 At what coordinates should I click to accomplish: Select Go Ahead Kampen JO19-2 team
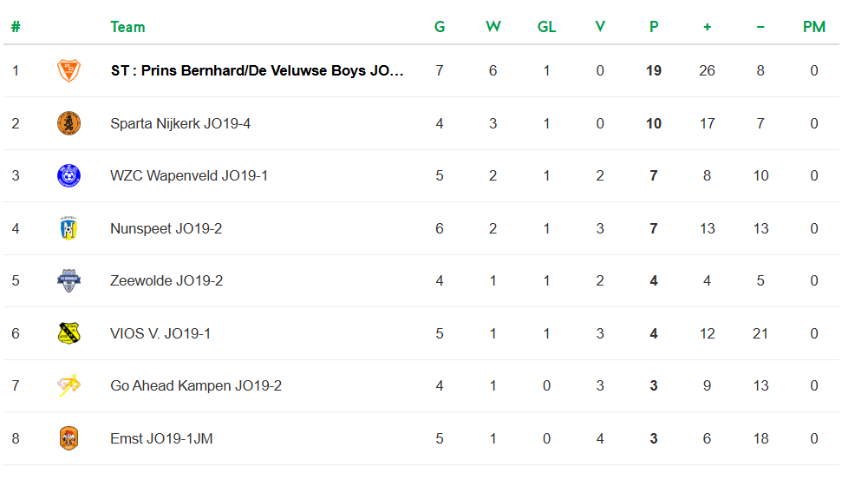[x=196, y=385]
